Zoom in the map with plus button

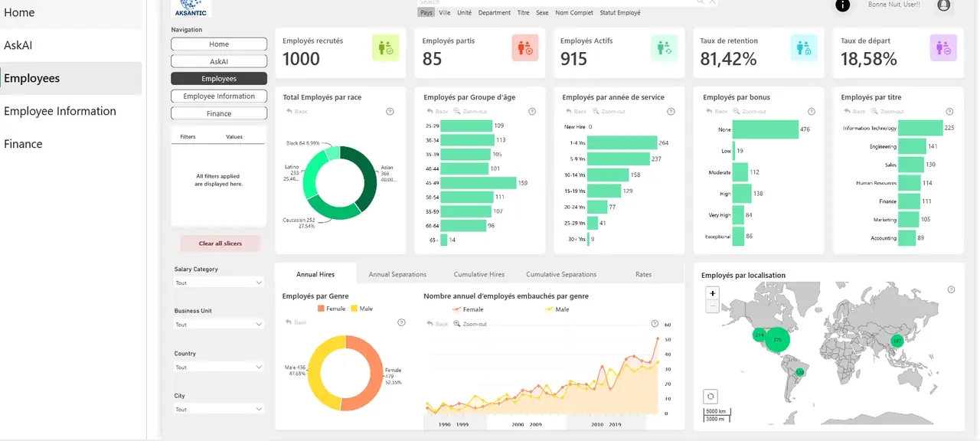click(x=713, y=293)
